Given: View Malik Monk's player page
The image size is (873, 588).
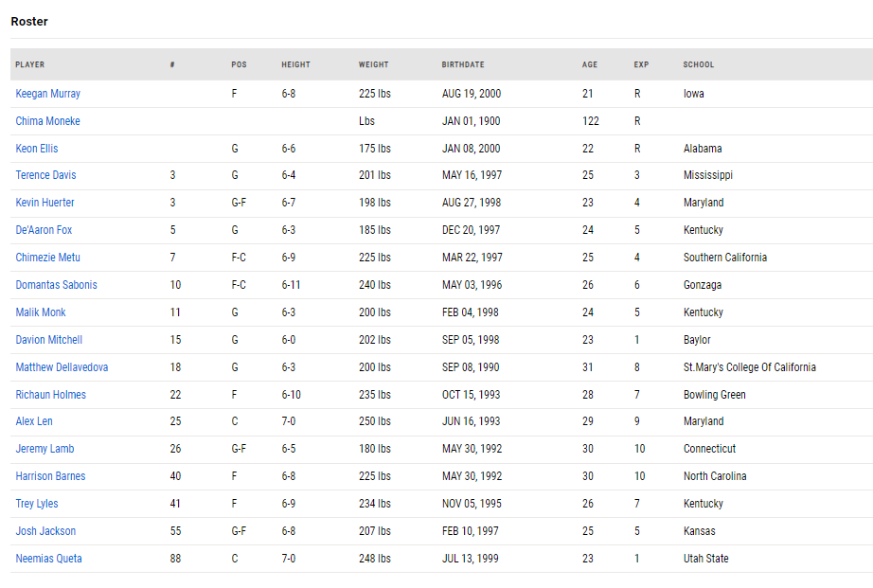Looking at the screenshot, I should (x=41, y=312).
